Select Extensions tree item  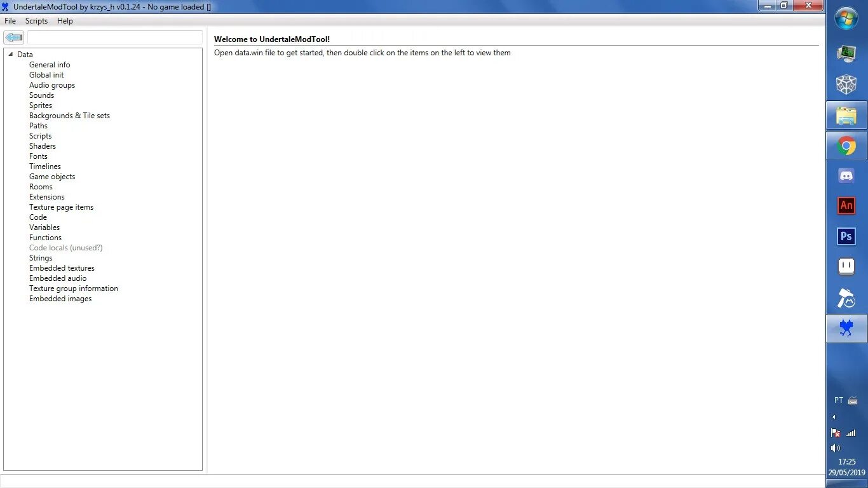[47, 197]
